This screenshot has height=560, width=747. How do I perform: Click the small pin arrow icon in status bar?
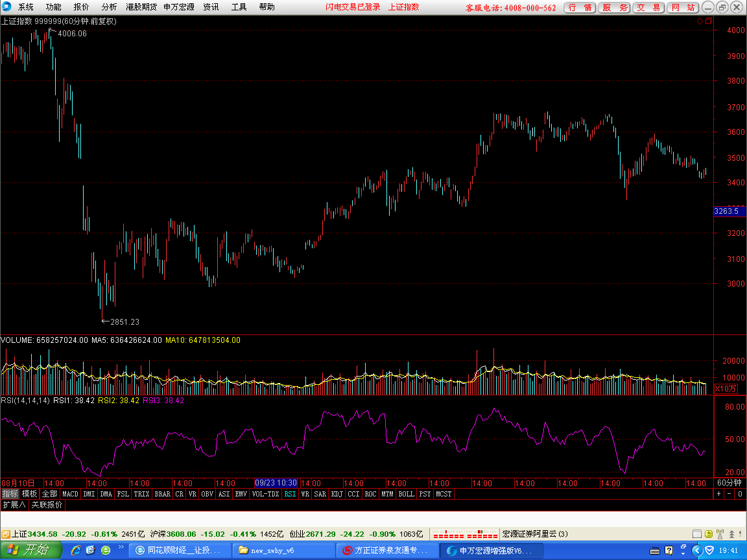[x=741, y=534]
